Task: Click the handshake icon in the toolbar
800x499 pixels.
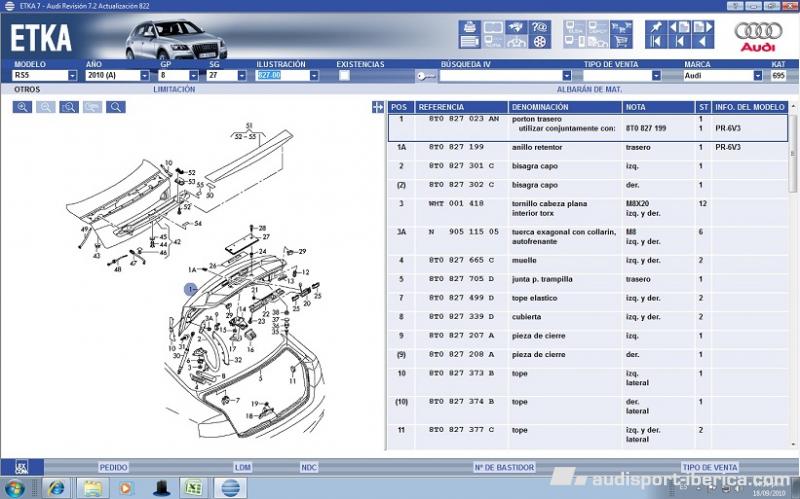Action: (516, 27)
